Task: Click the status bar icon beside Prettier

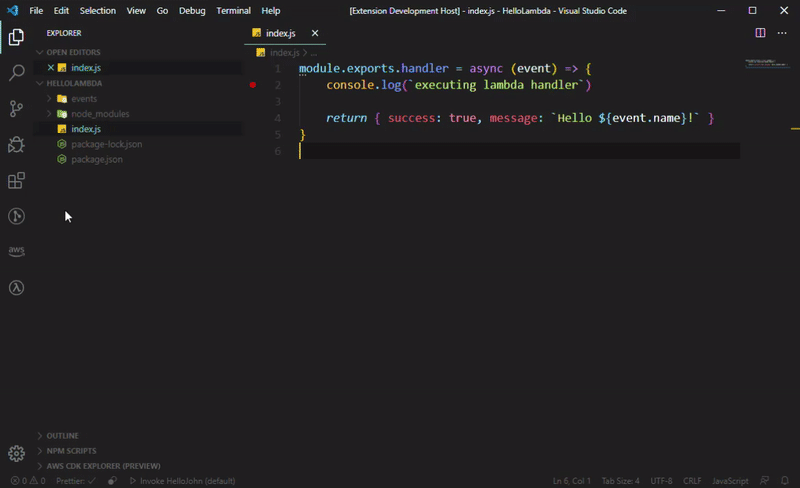Action: (x=112, y=481)
